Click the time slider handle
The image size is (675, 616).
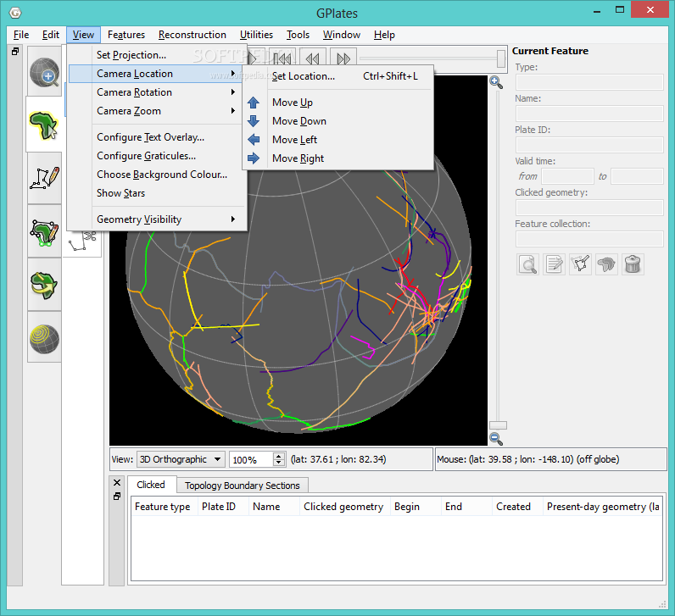tap(500, 58)
